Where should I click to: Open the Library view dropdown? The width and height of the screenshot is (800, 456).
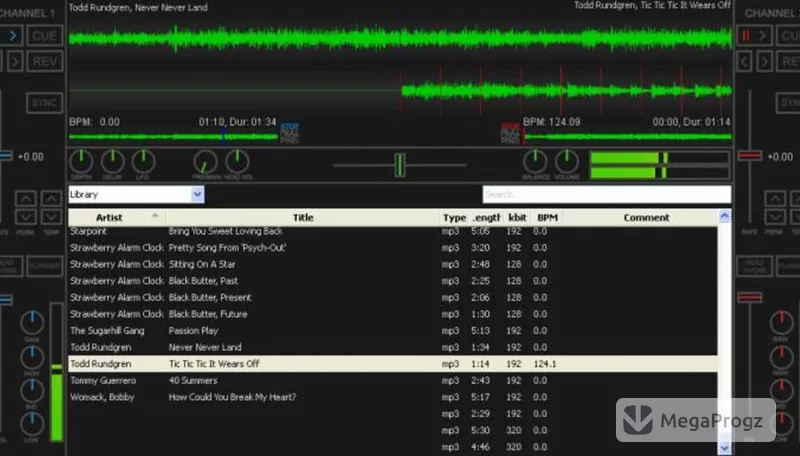(136, 194)
